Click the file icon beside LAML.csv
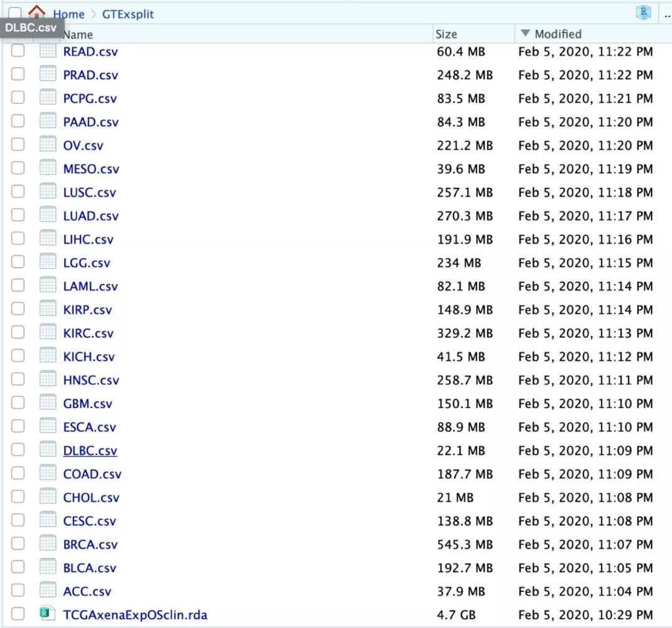 47,285
